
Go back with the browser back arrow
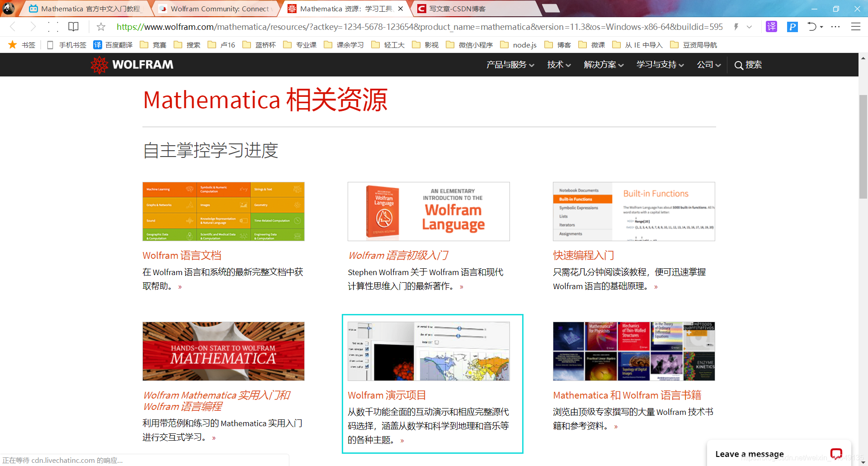pyautogui.click(x=13, y=27)
